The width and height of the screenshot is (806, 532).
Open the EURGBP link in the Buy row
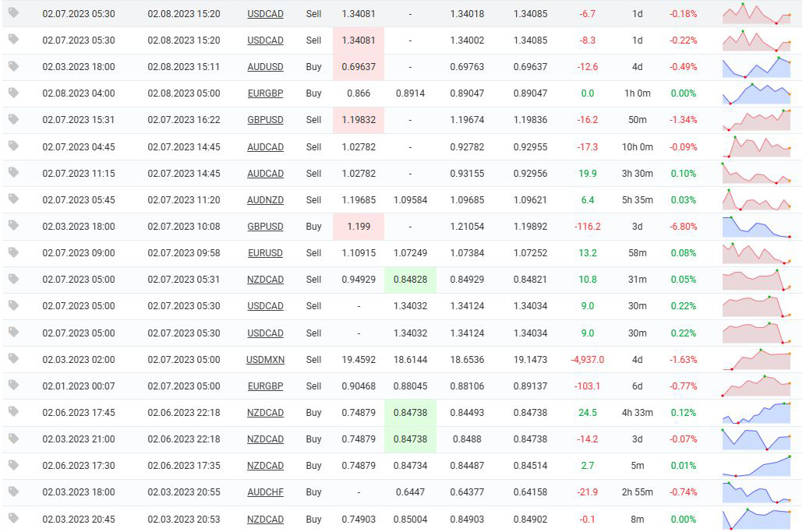pos(265,93)
